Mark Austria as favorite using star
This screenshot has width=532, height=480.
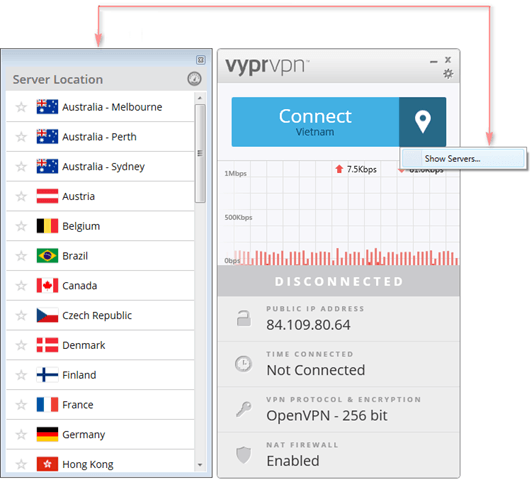(21, 196)
